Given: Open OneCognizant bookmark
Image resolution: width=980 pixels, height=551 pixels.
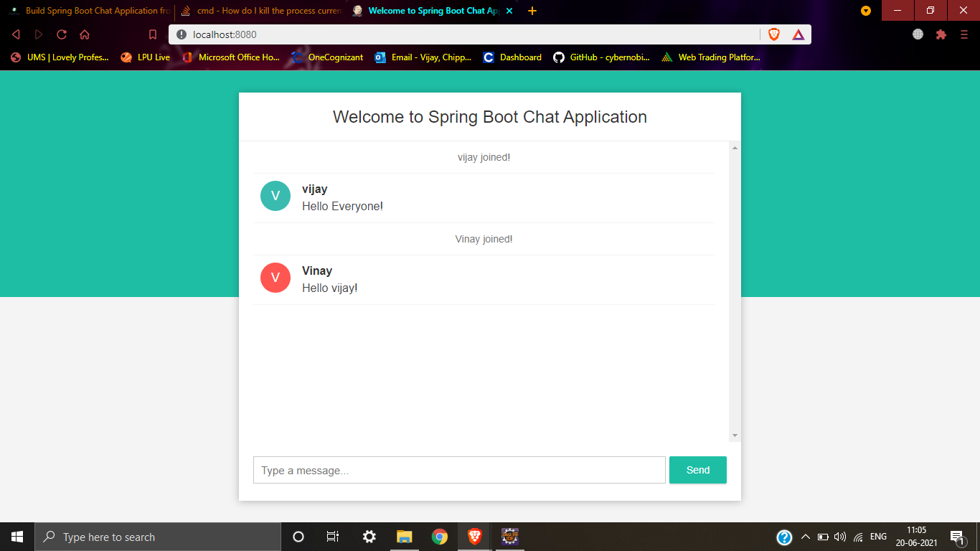Looking at the screenshot, I should (x=327, y=57).
